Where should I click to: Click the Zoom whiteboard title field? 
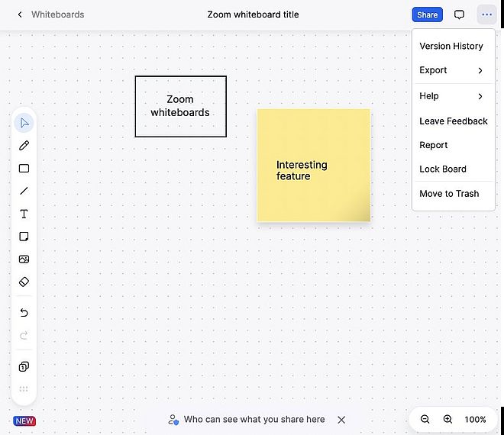(x=253, y=14)
